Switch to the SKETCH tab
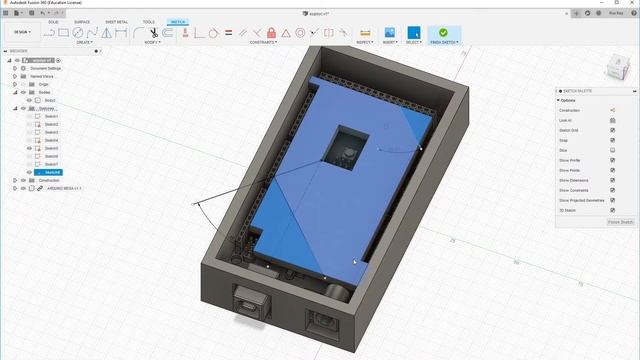 point(178,22)
